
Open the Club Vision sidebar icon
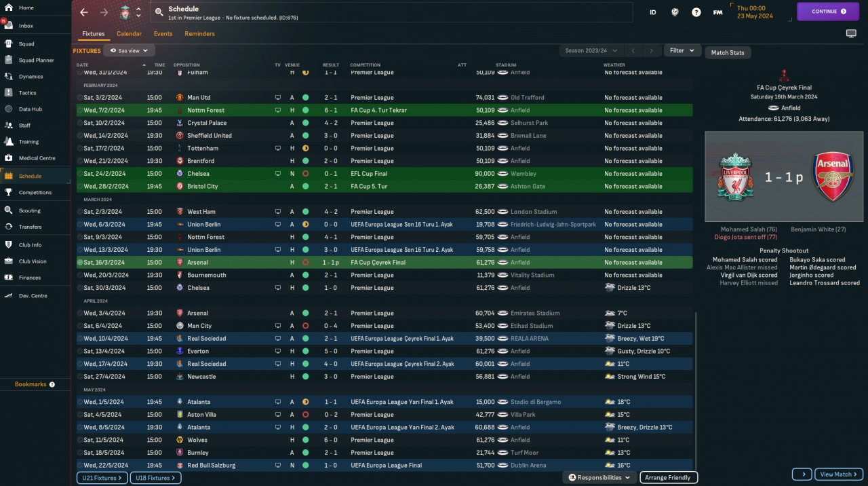pos(8,261)
